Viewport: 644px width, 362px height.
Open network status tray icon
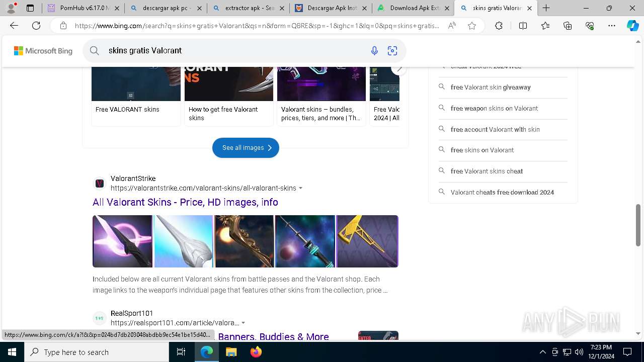click(567, 352)
